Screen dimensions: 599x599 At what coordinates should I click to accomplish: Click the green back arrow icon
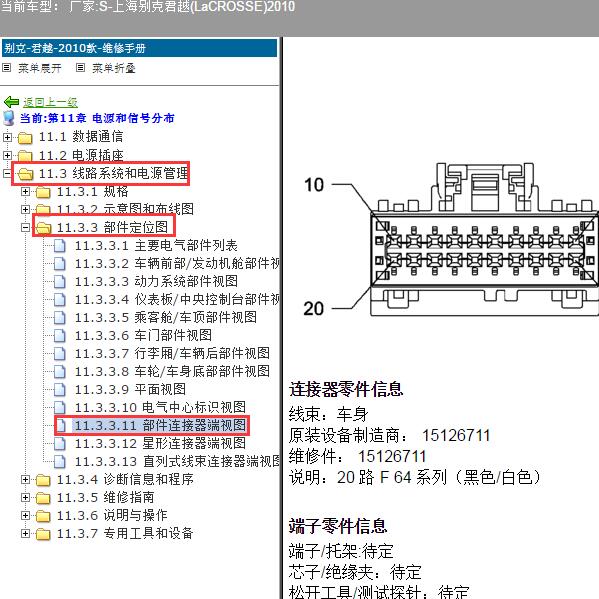click(11, 102)
